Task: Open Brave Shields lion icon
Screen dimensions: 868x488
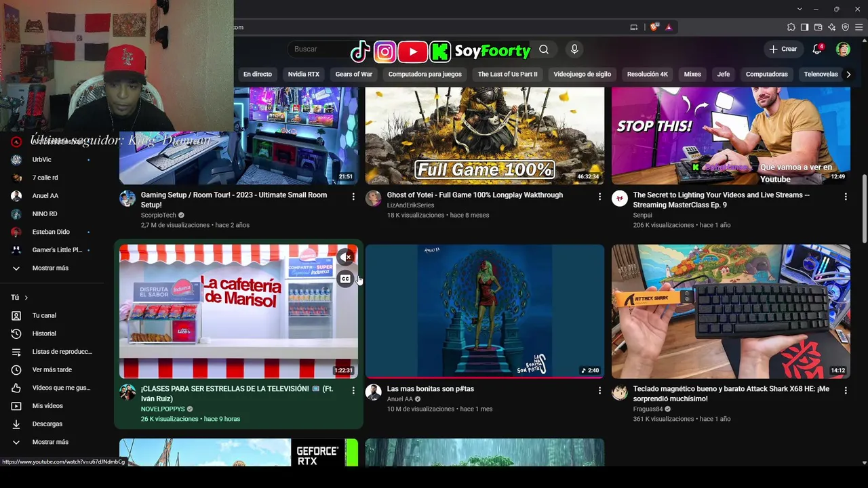Action: (x=654, y=27)
